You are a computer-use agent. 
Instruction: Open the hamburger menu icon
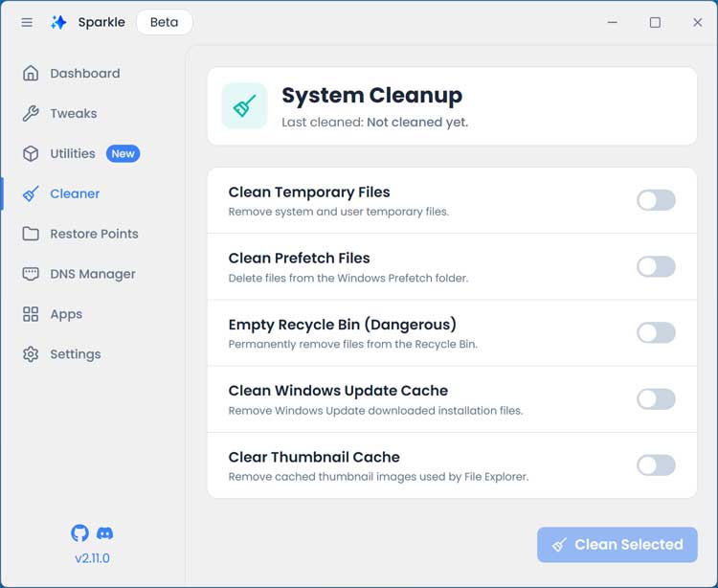click(27, 22)
